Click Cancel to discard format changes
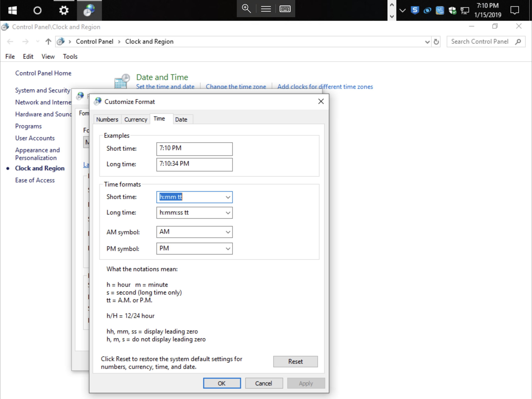Viewport: 532px width, 399px height. click(x=263, y=383)
